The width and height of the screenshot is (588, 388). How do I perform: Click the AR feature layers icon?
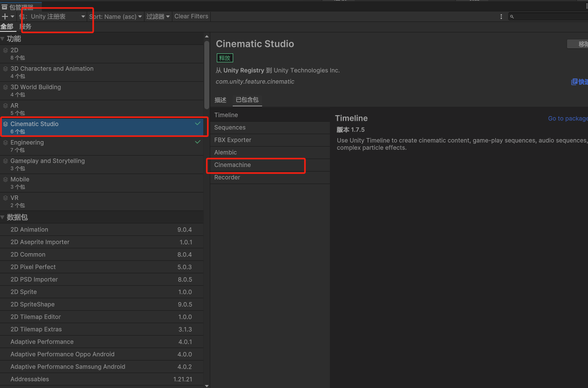click(5, 106)
